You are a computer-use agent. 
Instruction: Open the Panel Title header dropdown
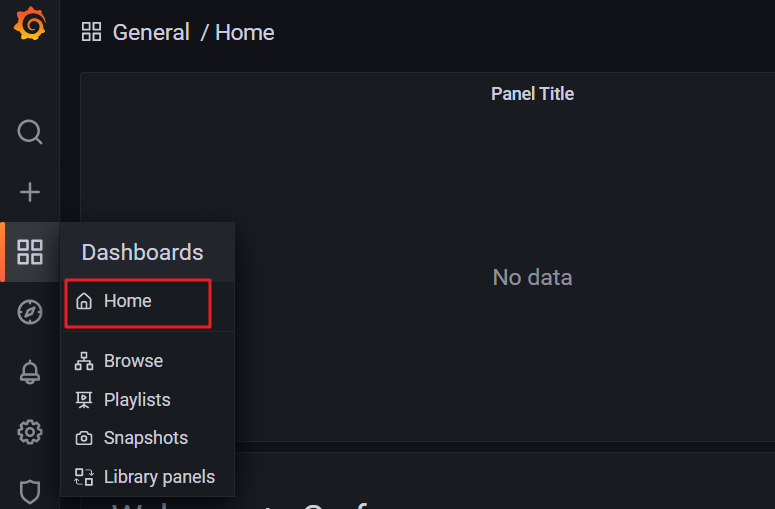click(532, 93)
